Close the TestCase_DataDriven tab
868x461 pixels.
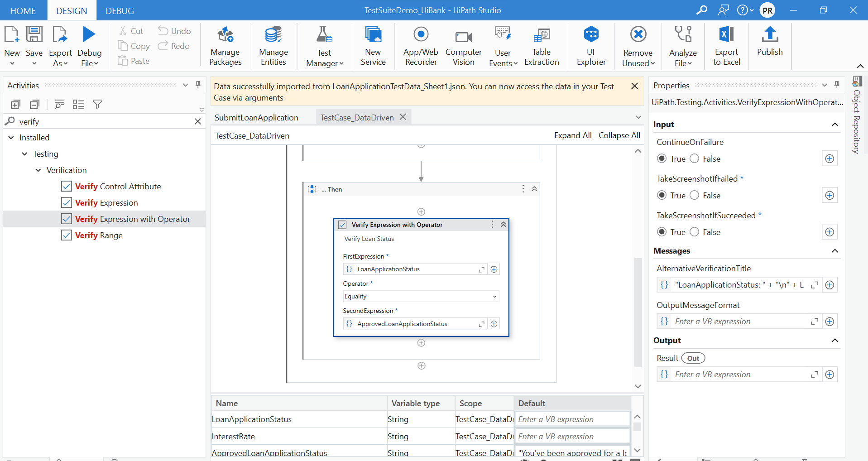point(403,117)
